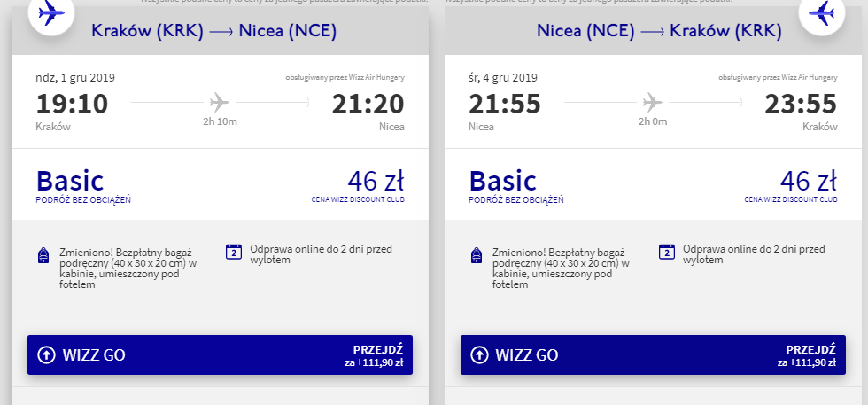Click the calendar check-in icon on outbound card
The height and width of the screenshot is (405, 868).
pos(234,251)
